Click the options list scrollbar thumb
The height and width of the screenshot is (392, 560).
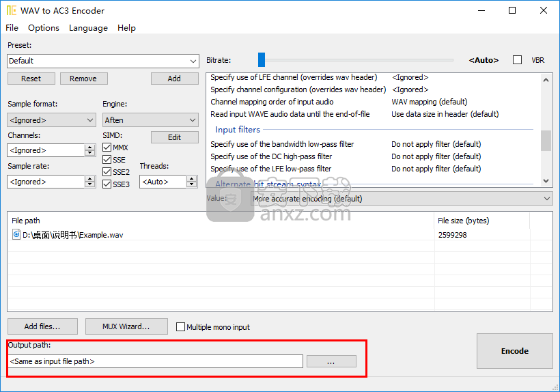click(546, 141)
